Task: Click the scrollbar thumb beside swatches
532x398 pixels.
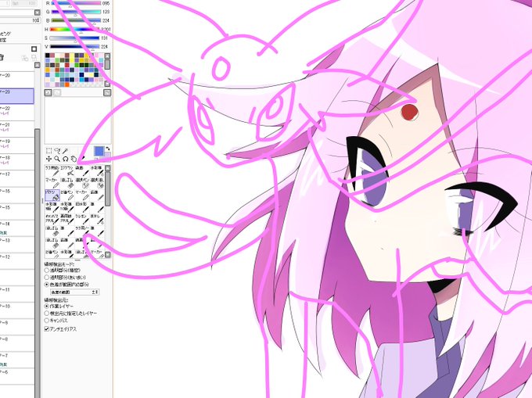Action: 107,64
